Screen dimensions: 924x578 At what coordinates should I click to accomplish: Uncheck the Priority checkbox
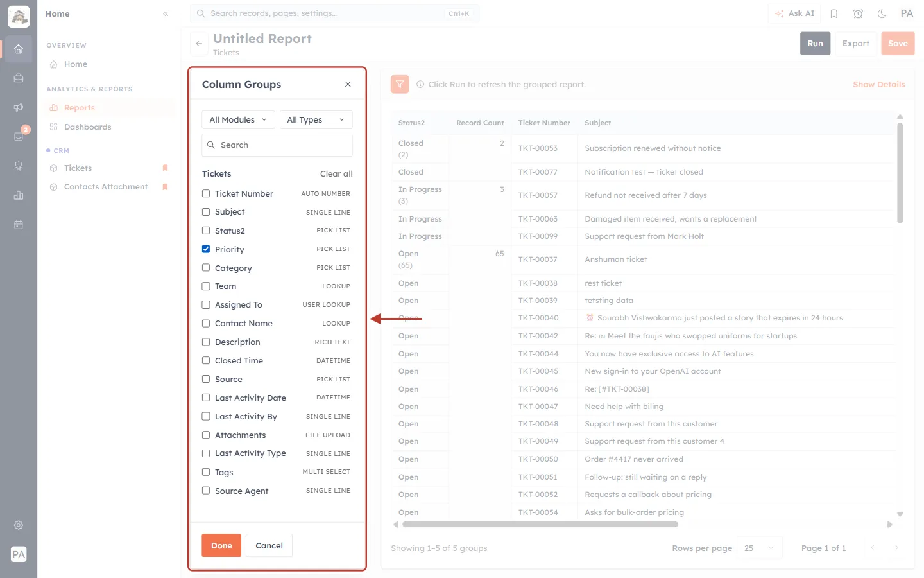pyautogui.click(x=206, y=249)
